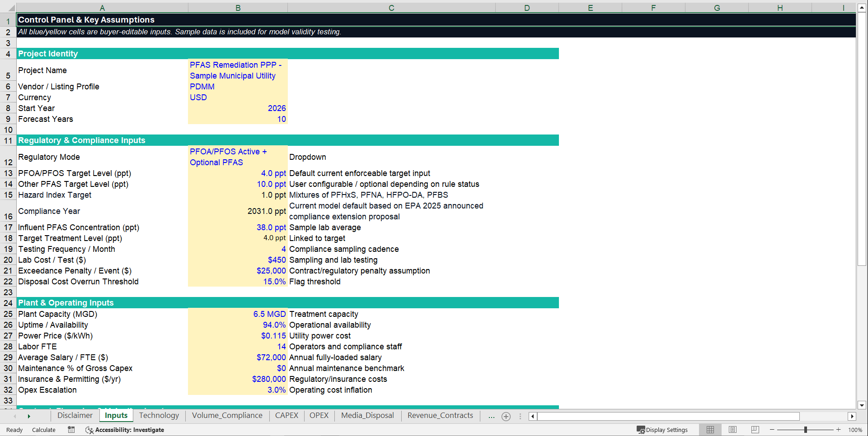This screenshot has height=436, width=868.
Task: Open the OPEX sheet tab
Action: point(319,416)
